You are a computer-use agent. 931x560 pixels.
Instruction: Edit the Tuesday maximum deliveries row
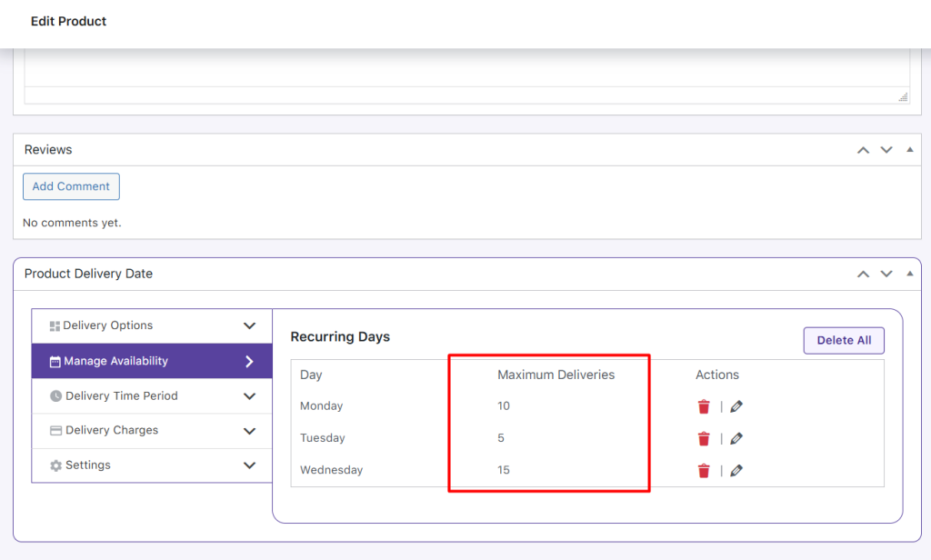[736, 438]
